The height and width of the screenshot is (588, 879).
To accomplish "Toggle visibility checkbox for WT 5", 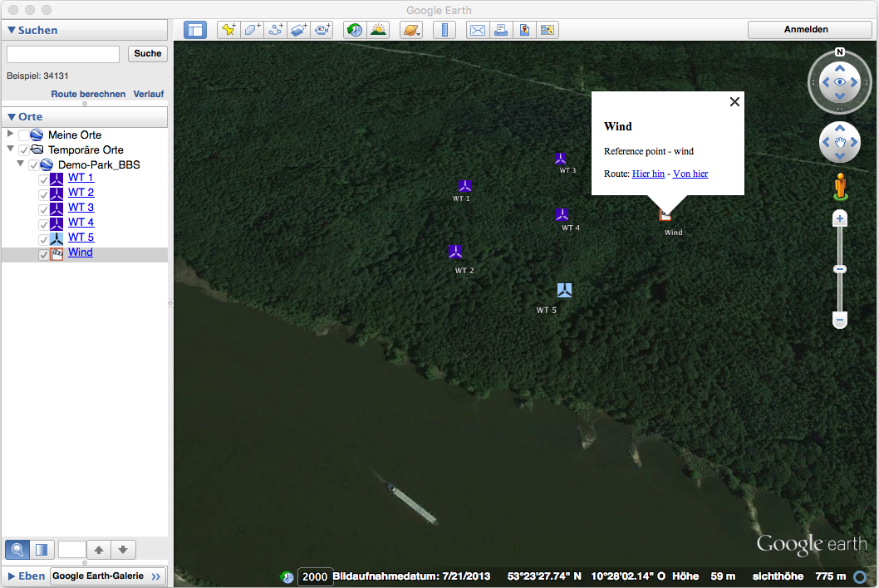I will [44, 238].
